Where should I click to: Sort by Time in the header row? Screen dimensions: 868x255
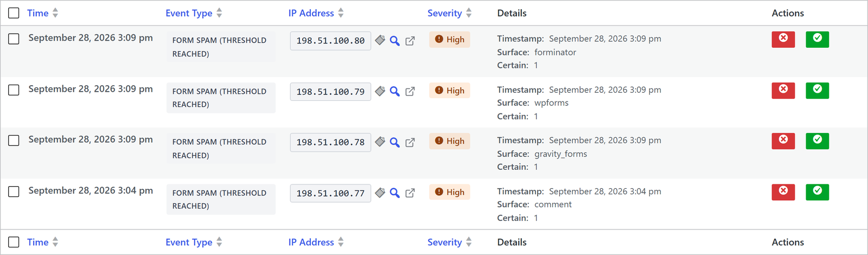[x=42, y=13]
